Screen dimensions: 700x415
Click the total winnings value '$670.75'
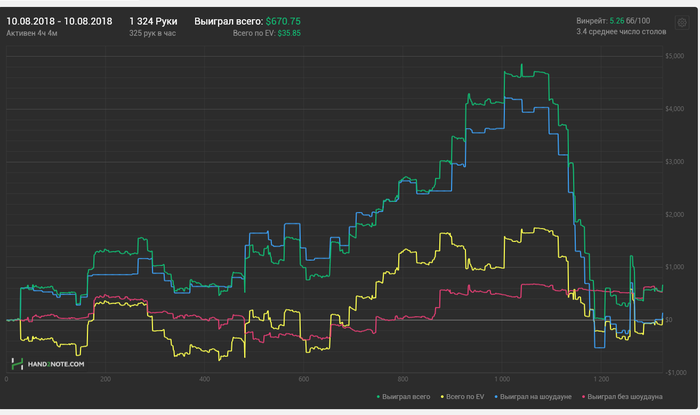pos(283,21)
